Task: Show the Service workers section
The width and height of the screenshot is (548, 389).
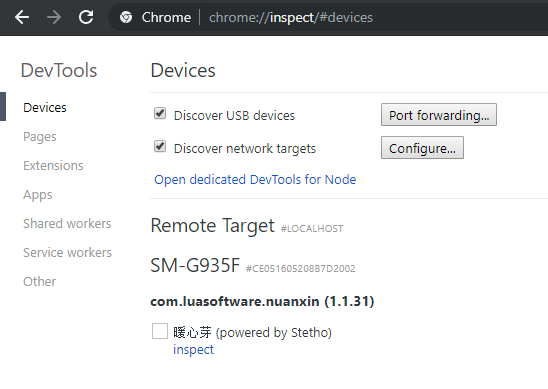Action: [x=67, y=253]
